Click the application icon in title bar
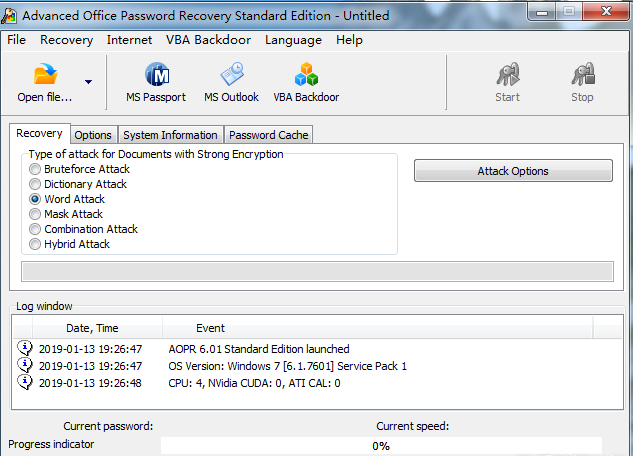This screenshot has width=633, height=456. click(x=10, y=16)
